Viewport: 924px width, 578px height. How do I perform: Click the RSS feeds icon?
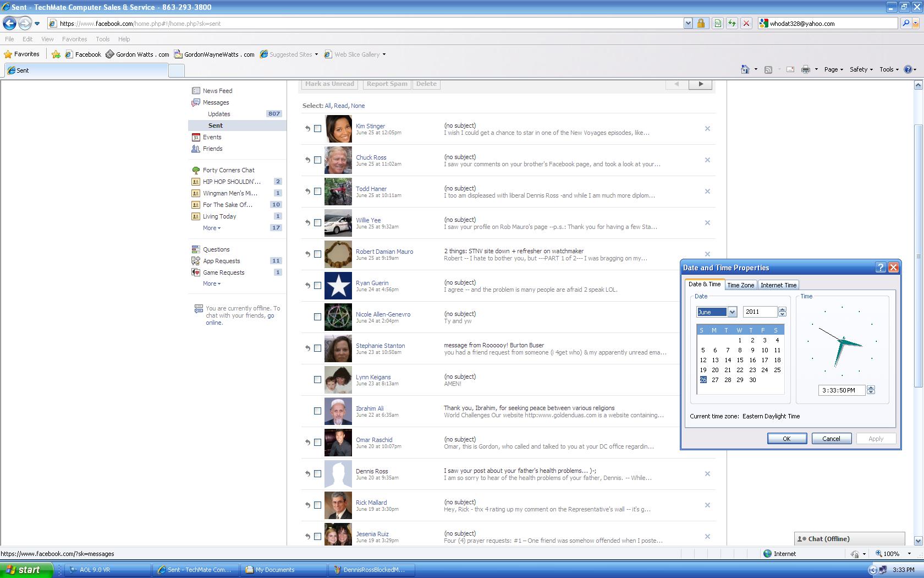[x=768, y=69]
